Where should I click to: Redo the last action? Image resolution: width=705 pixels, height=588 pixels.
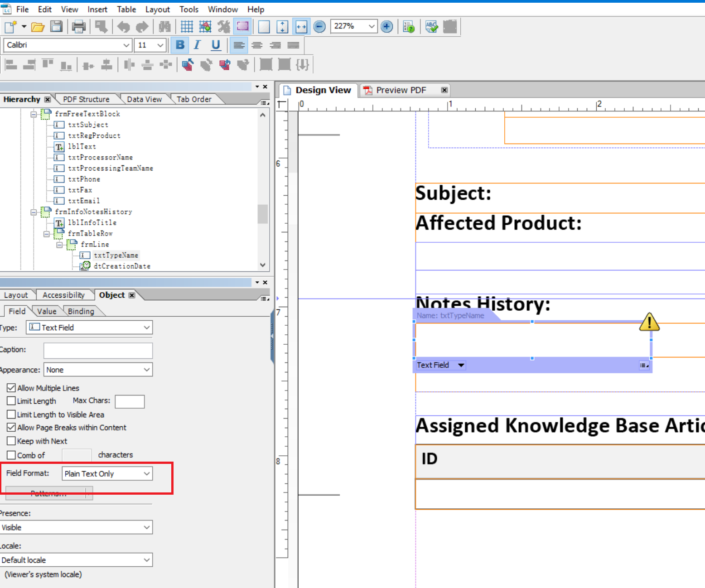tap(142, 27)
